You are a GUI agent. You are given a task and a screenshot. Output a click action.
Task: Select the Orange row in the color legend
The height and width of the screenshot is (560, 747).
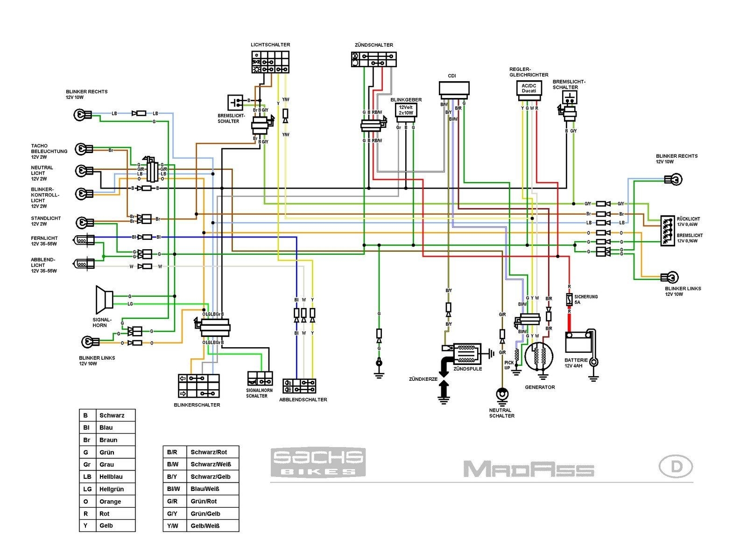click(107, 502)
